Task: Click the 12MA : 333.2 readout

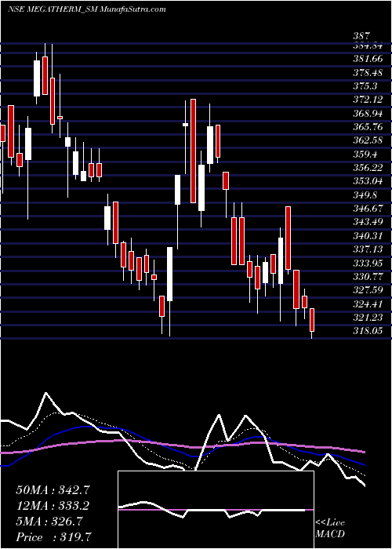Action: pos(53,506)
